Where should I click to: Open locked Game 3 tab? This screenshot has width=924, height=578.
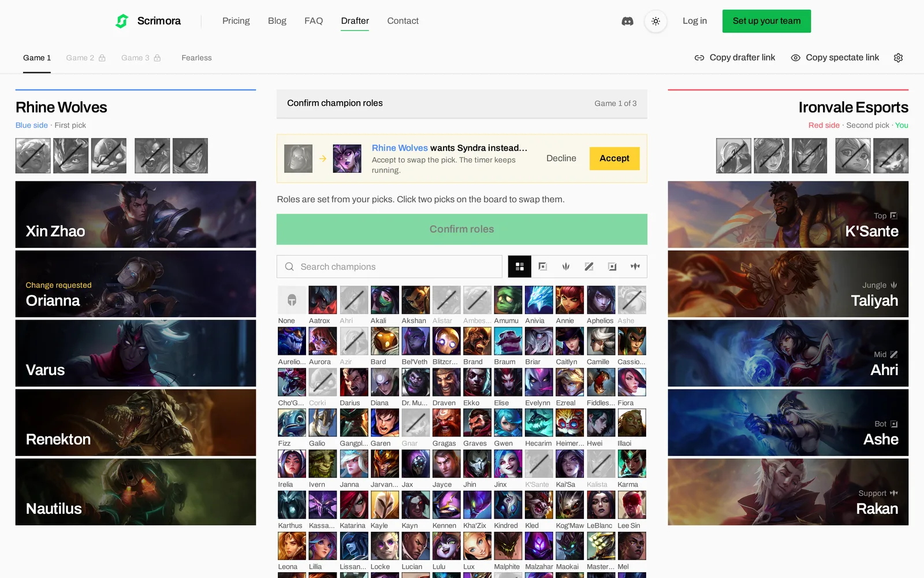(141, 58)
